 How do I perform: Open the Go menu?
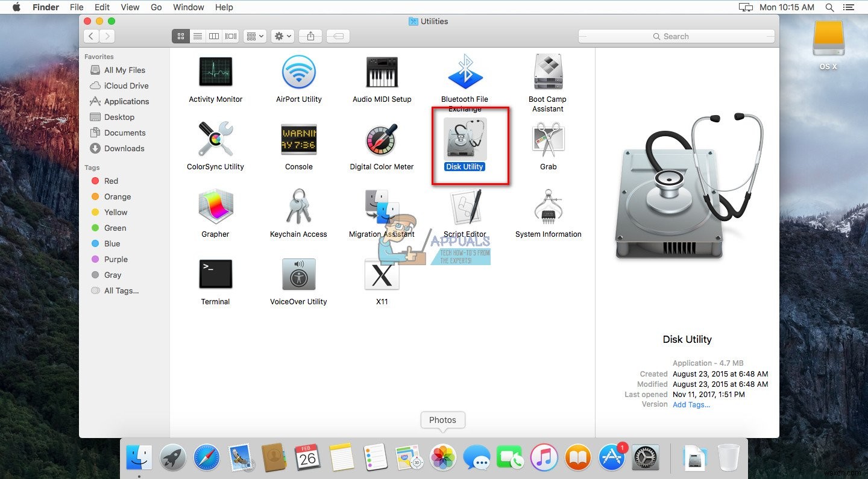(x=156, y=7)
